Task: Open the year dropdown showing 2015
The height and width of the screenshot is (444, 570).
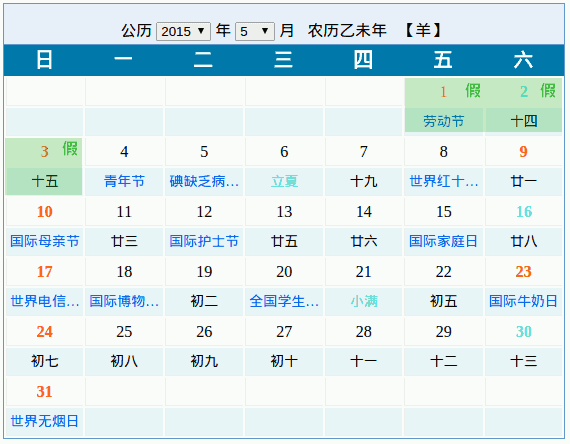Action: click(183, 31)
